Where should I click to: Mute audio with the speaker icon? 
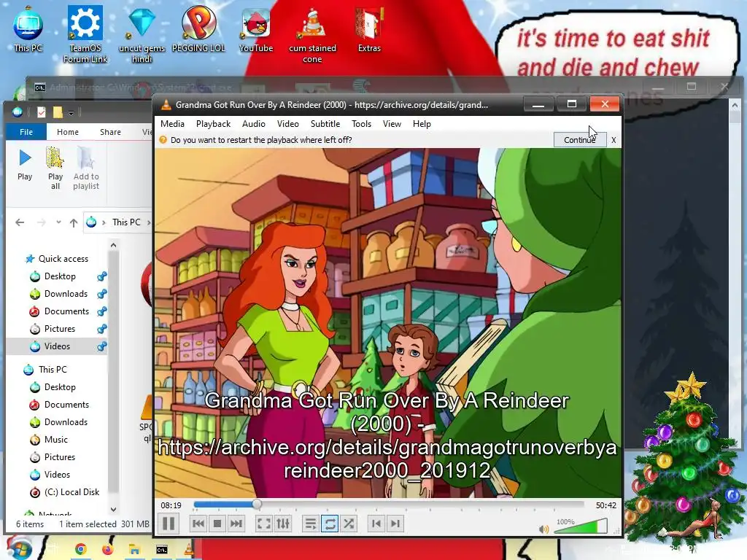(543, 529)
